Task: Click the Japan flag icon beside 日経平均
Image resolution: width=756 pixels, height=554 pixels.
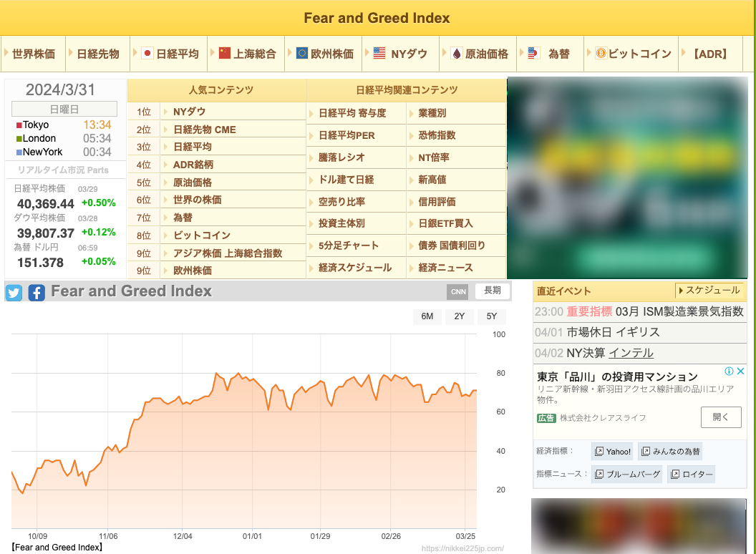Action: tap(147, 53)
